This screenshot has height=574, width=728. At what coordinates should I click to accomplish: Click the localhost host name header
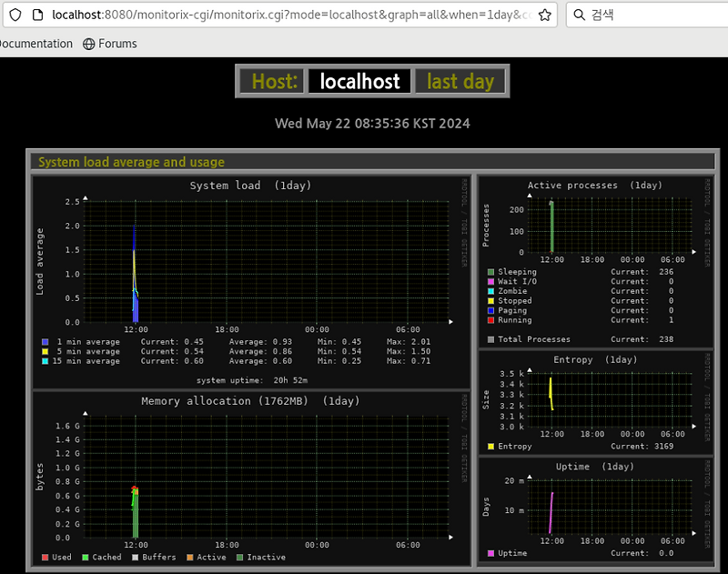coord(359,81)
